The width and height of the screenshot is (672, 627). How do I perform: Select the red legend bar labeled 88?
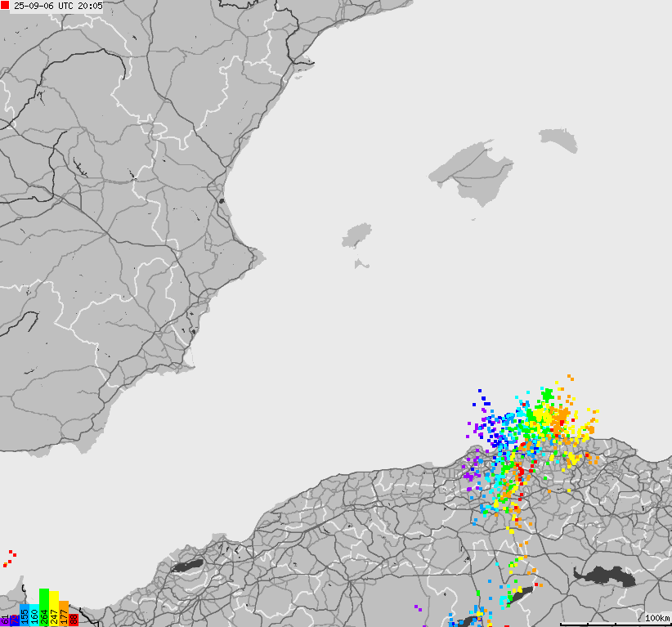tap(74, 620)
